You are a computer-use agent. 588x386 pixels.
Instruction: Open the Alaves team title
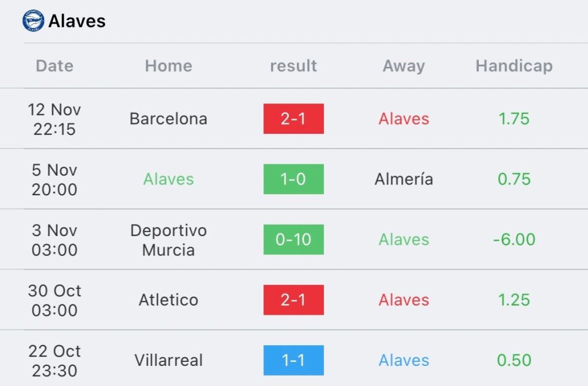(77, 21)
